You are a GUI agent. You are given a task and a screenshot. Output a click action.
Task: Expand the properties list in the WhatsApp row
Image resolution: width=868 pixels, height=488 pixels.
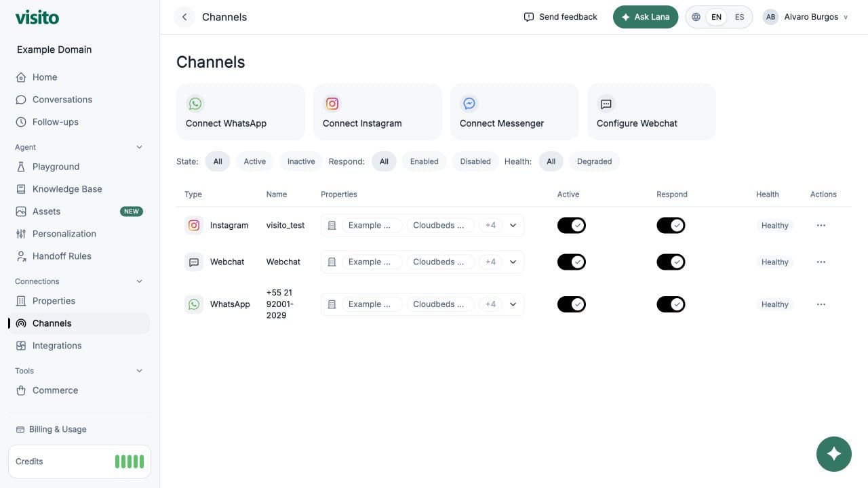click(513, 304)
